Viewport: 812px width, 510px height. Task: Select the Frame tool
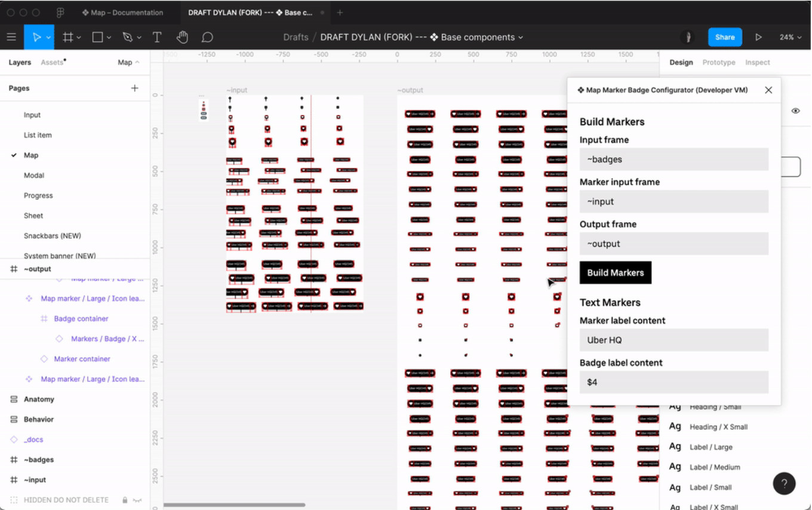coord(68,37)
